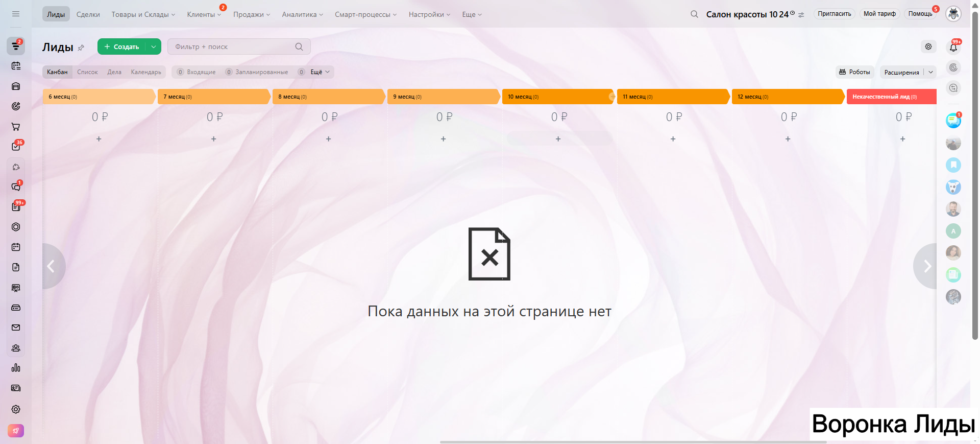The image size is (980, 444).
Task: Expand the Продажи menu
Action: point(252,14)
